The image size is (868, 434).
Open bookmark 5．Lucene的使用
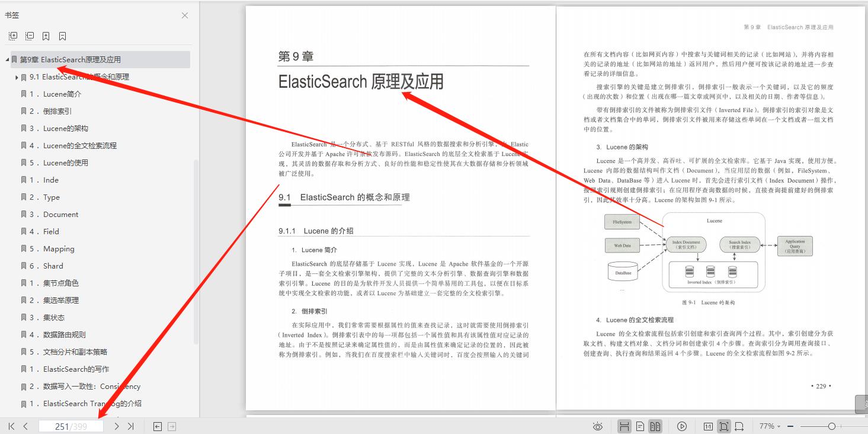(59, 163)
